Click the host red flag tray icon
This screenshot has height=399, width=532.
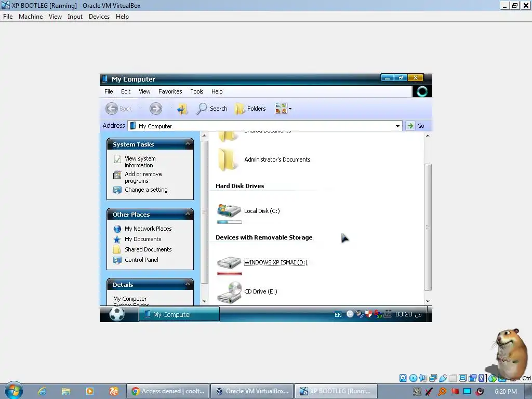click(455, 392)
